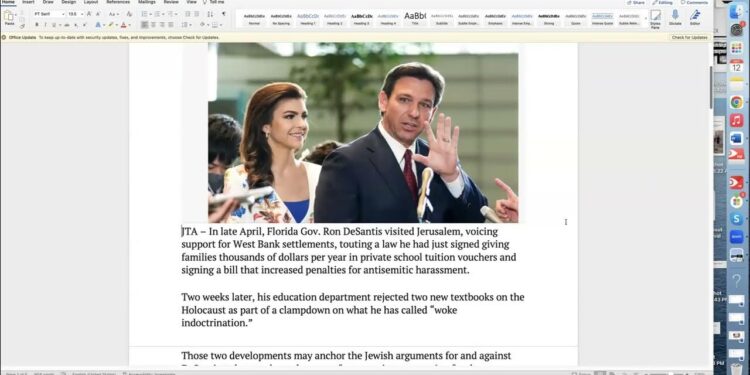
Task: Open the Styles Pane
Action: pyautogui.click(x=655, y=19)
